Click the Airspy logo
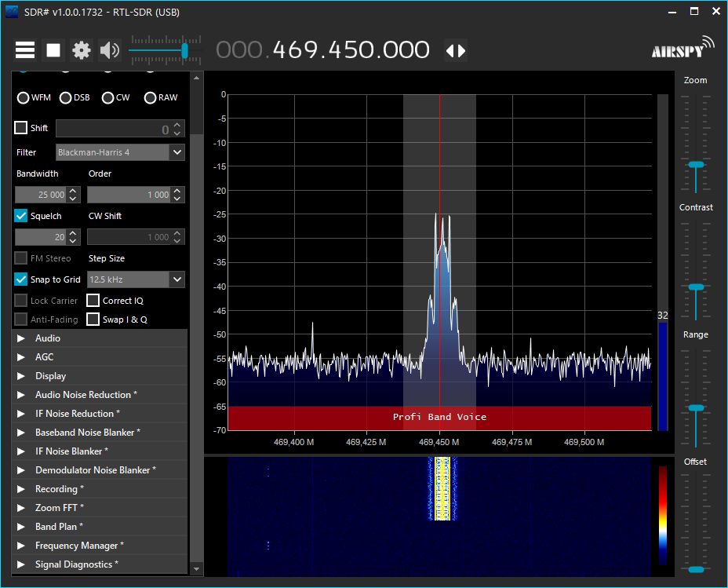This screenshot has width=728, height=588. (x=682, y=48)
